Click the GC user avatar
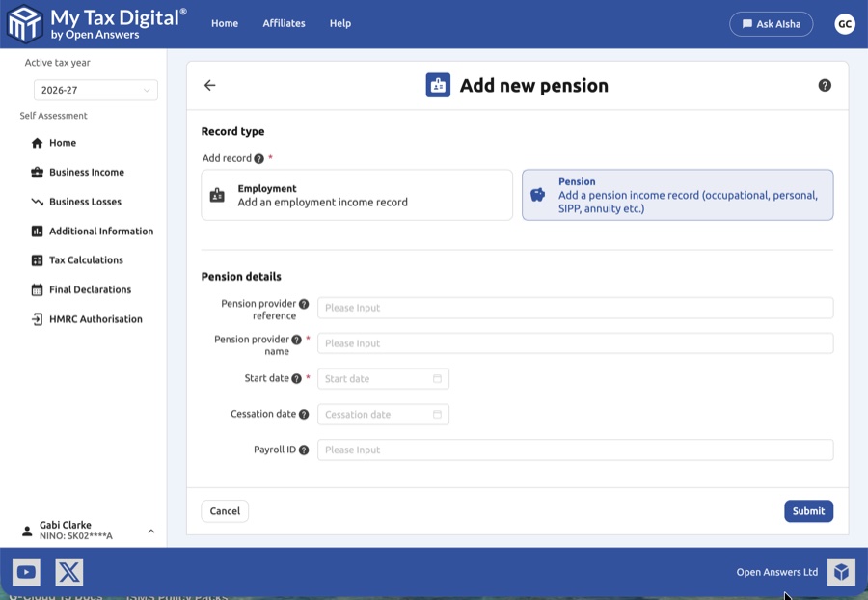The image size is (868, 600). pyautogui.click(x=844, y=24)
